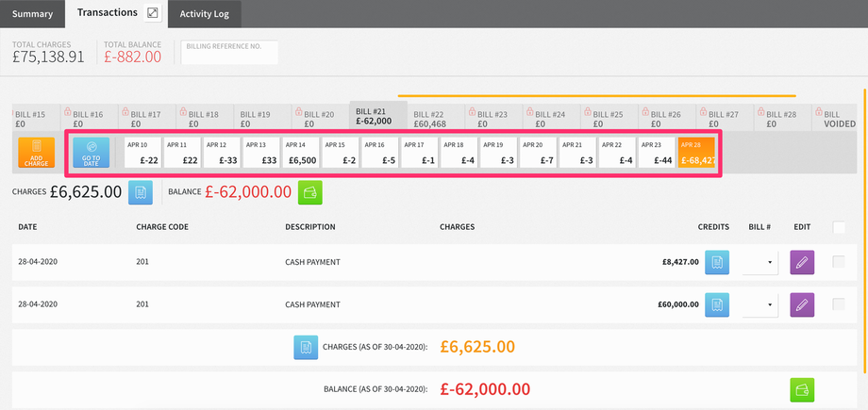Screen dimensions: 868x410
Task: Tick the checkbox for the £8,427.00 payment row
Action: [x=839, y=262]
